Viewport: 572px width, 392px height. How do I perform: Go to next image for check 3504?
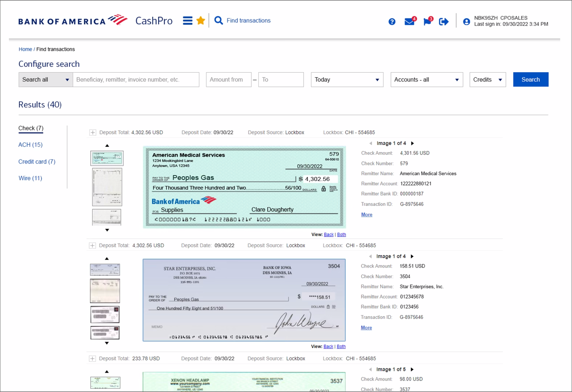tap(412, 256)
